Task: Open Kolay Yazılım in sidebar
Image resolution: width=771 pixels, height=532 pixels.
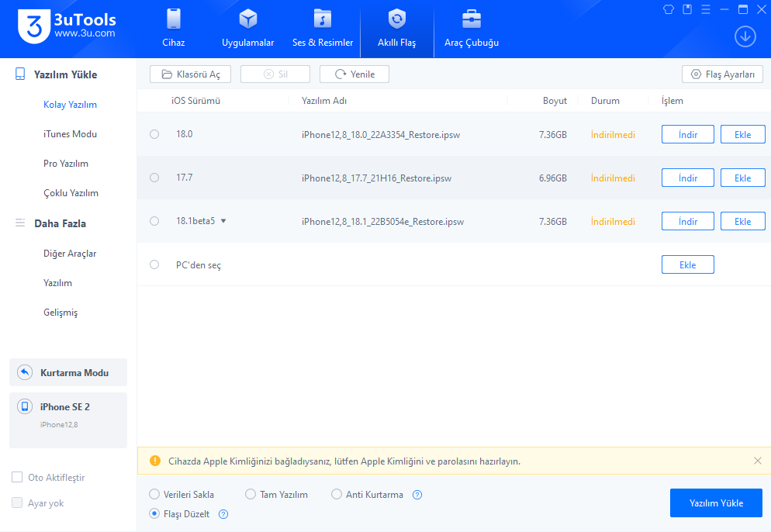Action: click(70, 105)
